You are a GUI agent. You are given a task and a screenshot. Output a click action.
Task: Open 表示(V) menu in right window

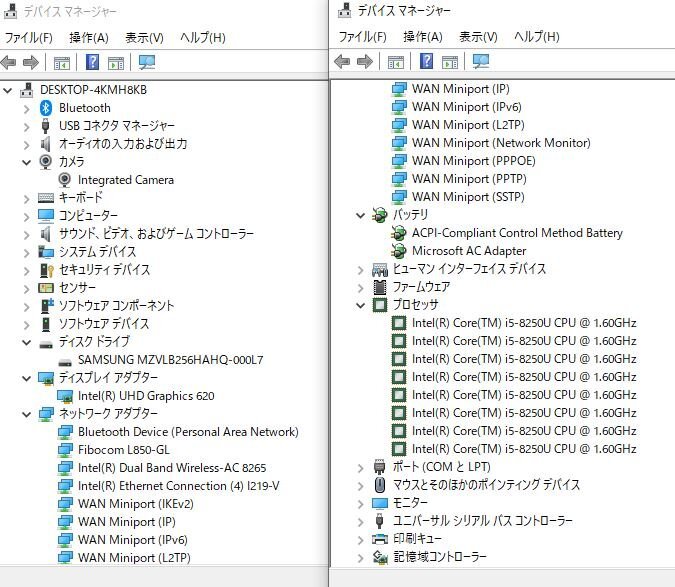pyautogui.click(x=478, y=37)
